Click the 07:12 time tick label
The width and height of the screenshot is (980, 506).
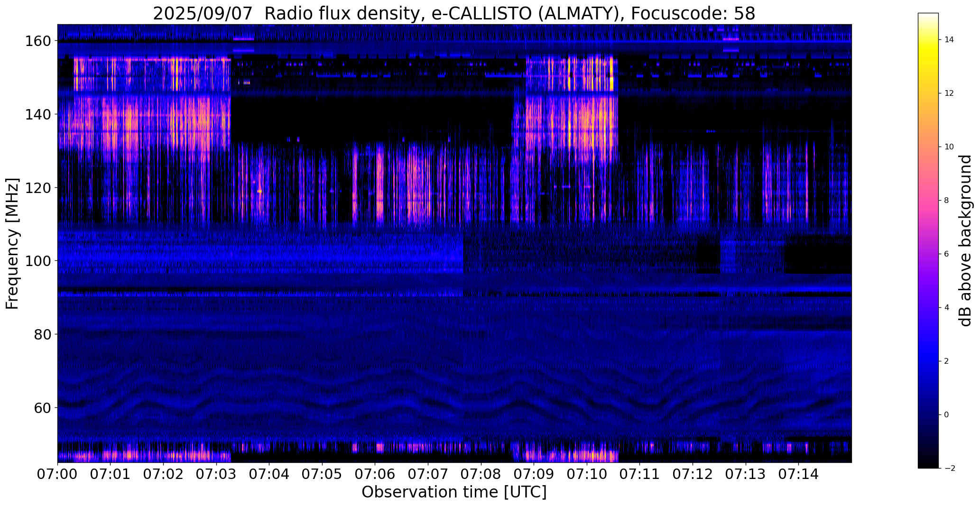(x=693, y=474)
